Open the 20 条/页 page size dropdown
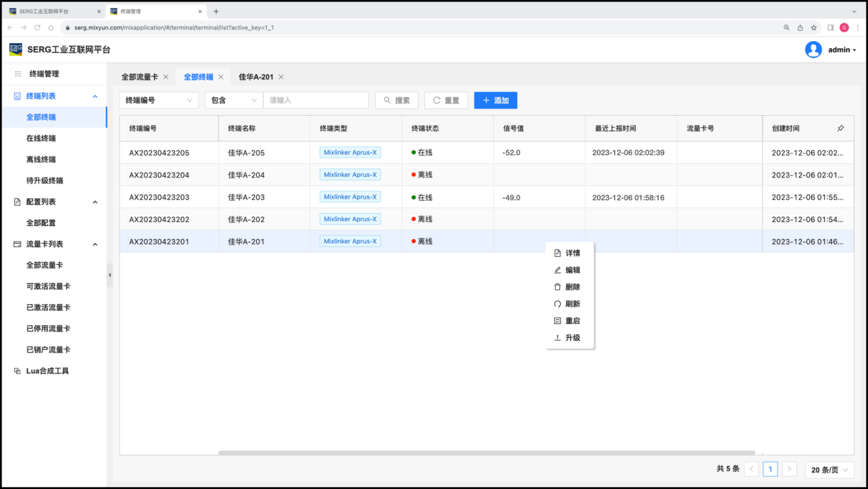 pos(830,470)
